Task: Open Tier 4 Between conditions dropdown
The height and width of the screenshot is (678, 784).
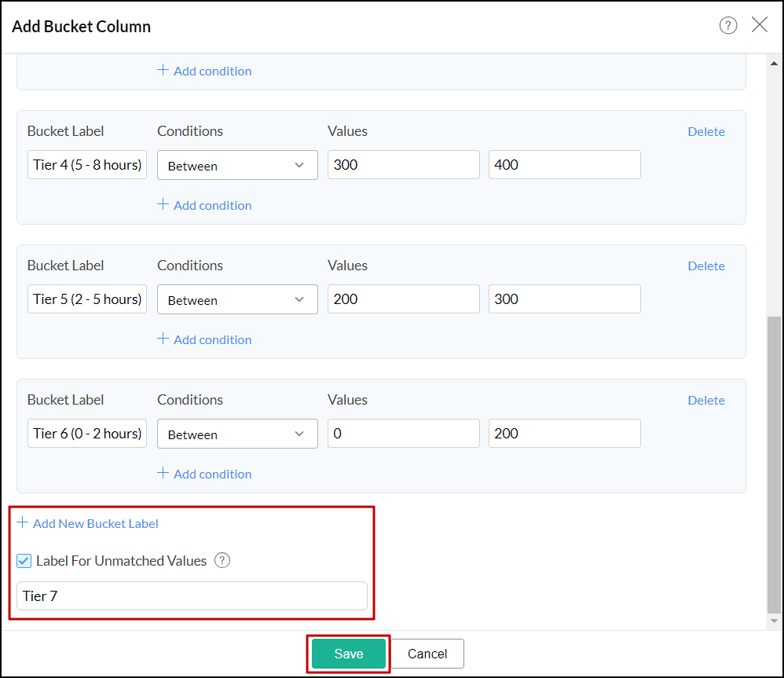Action: (237, 166)
